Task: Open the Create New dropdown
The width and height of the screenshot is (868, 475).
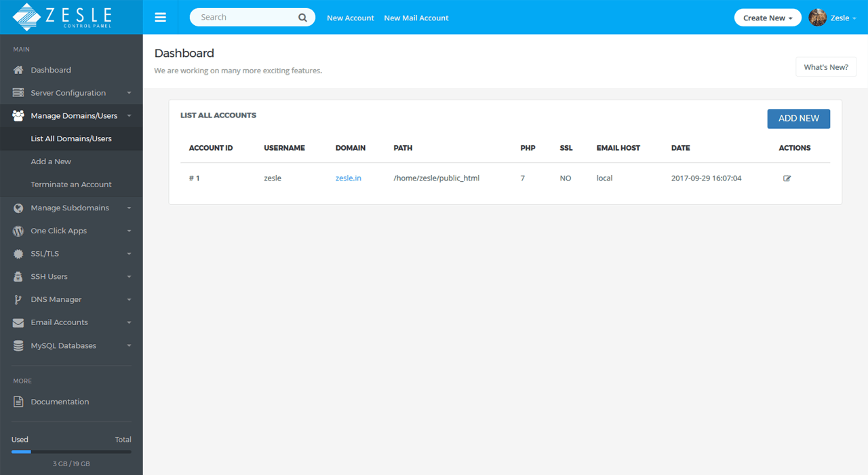Action: coord(767,18)
